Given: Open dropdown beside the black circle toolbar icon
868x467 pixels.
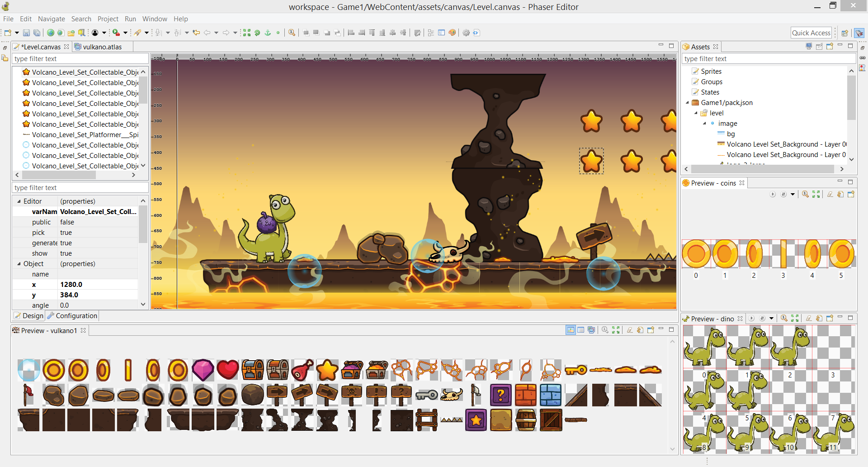Looking at the screenshot, I should point(104,33).
